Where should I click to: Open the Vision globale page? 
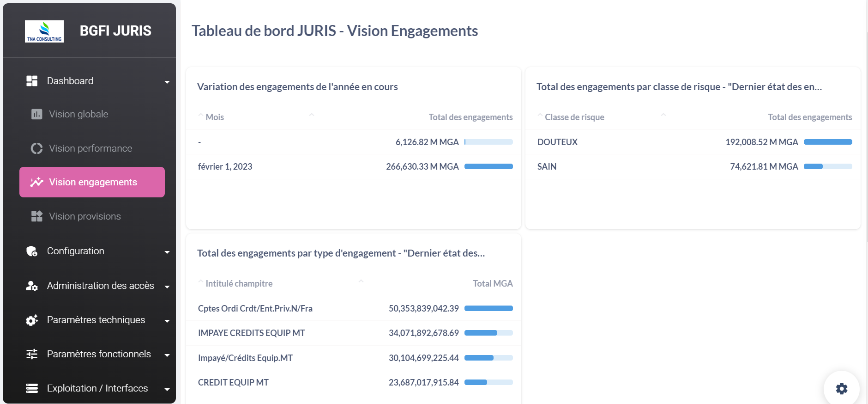(x=78, y=114)
